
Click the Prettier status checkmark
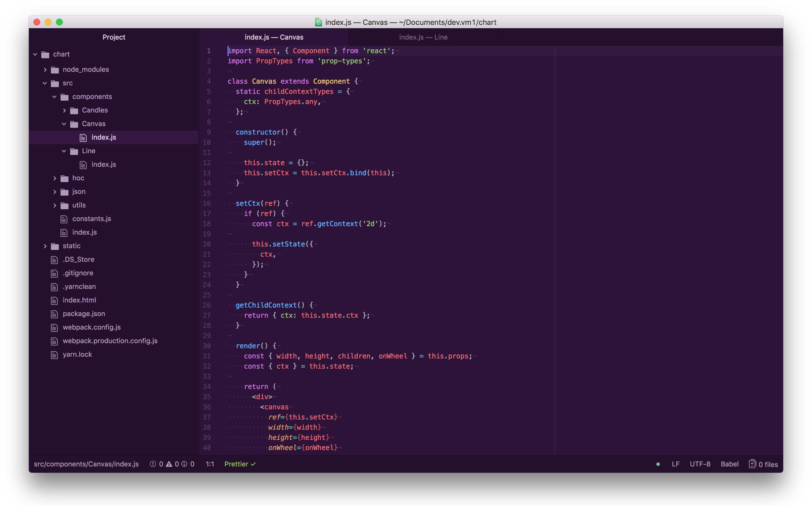point(254,464)
